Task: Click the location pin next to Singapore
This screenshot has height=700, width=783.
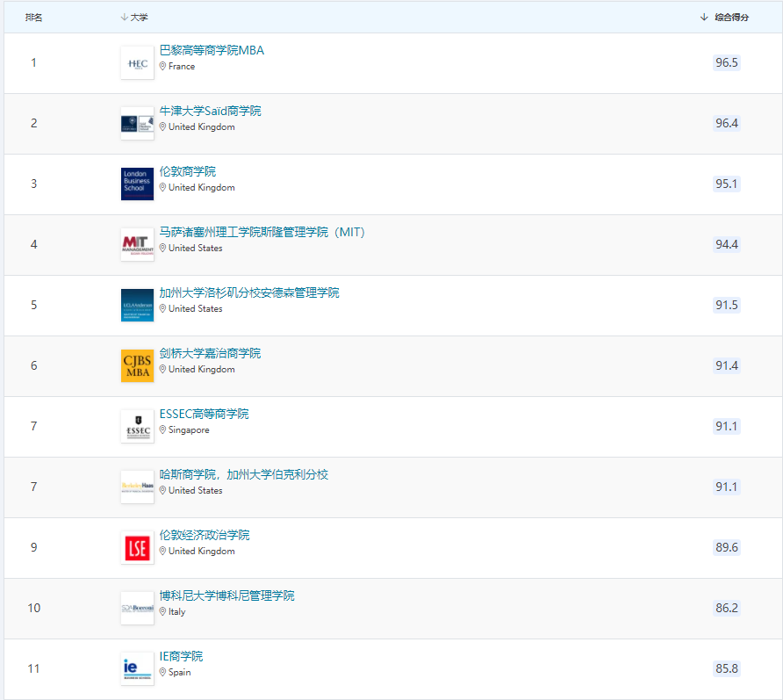Action: (164, 429)
